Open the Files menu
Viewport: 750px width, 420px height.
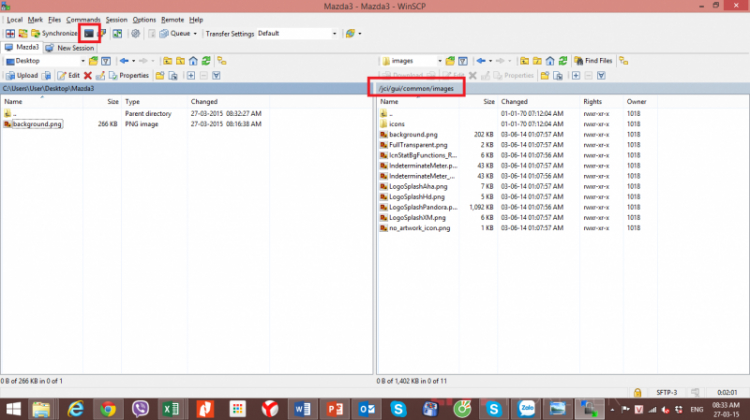coord(55,20)
